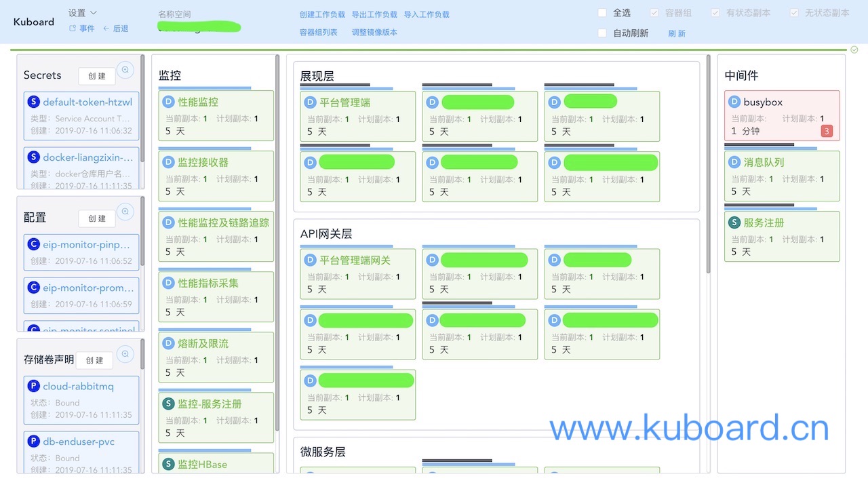Click the 后退 back arrow link
Image resolution: width=868 pixels, height=487 pixels.
click(116, 28)
